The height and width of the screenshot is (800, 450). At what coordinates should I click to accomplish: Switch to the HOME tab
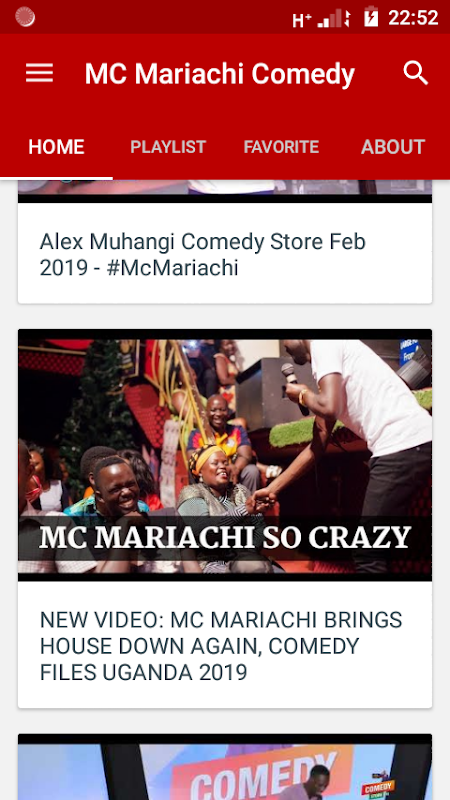point(56,147)
